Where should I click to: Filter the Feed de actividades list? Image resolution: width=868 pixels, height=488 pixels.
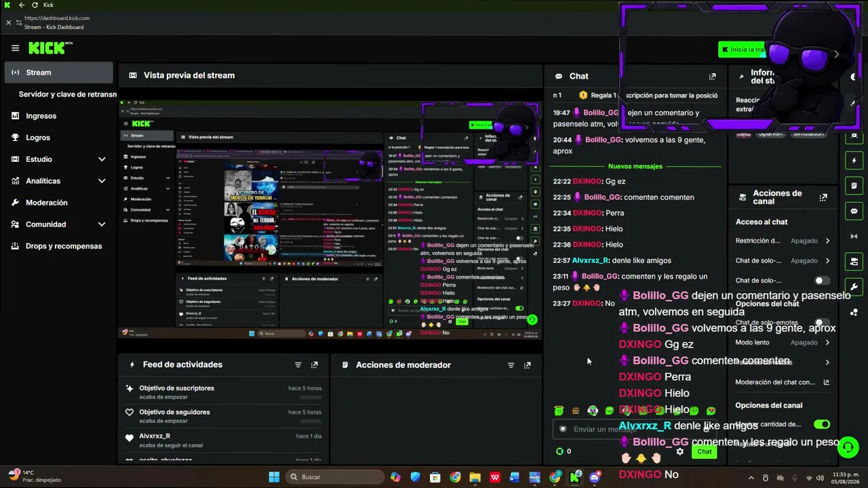point(298,365)
